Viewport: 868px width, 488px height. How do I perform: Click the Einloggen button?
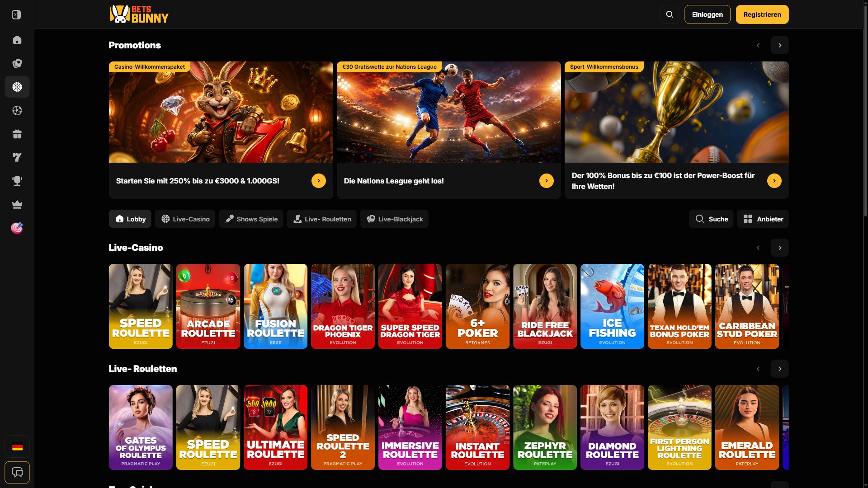[708, 14]
